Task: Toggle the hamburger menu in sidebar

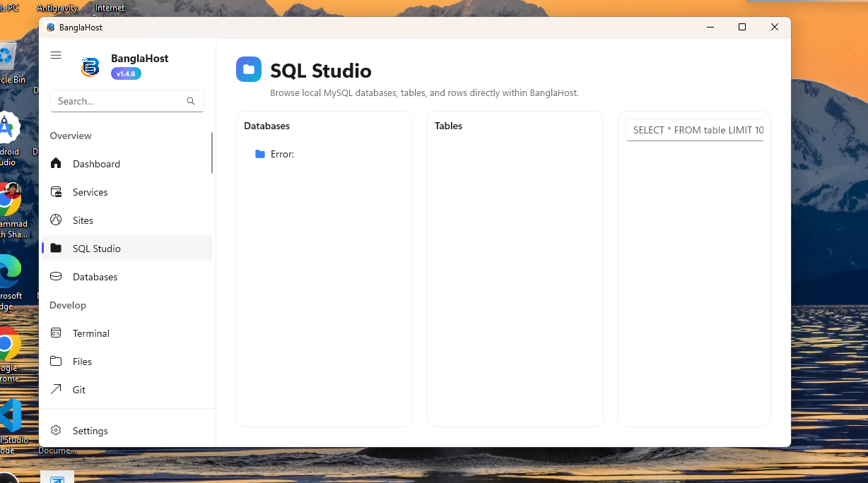Action: click(56, 55)
